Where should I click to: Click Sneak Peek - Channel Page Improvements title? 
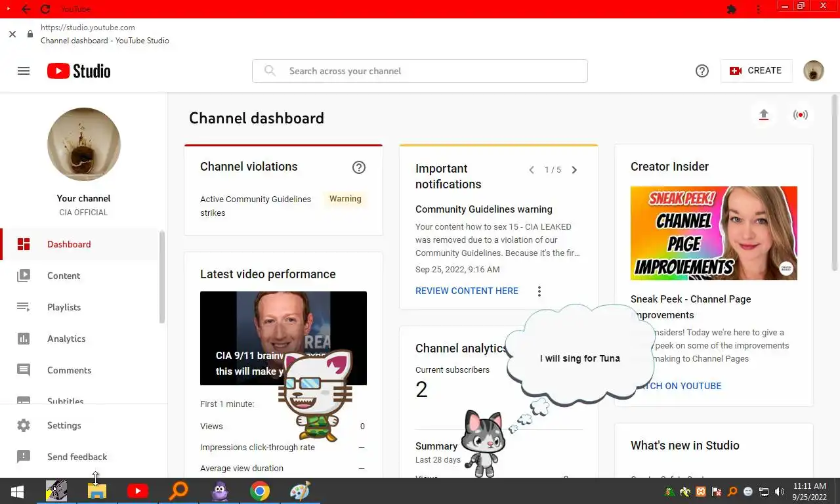[691, 306]
